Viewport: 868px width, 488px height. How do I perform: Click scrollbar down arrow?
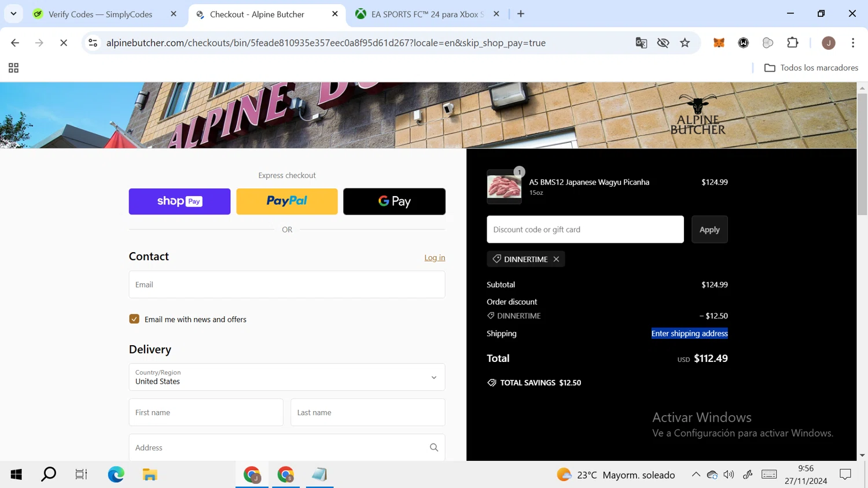862,456
